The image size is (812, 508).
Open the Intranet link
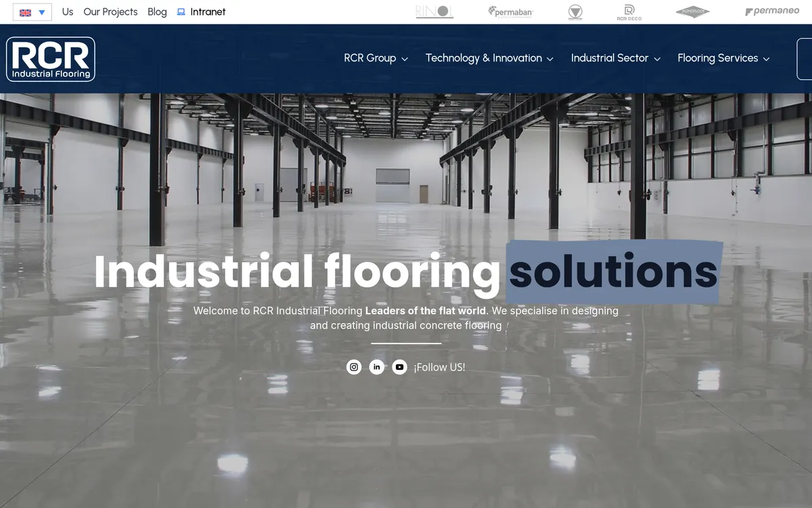207,12
